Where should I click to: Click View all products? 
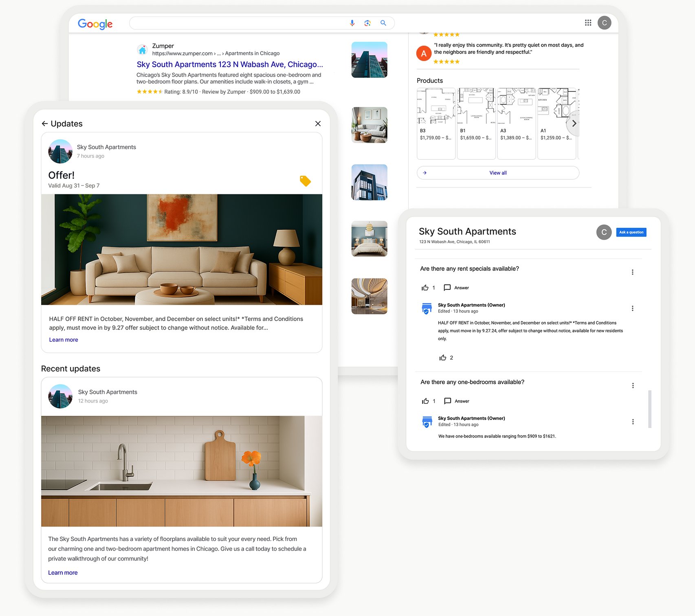[x=498, y=173]
